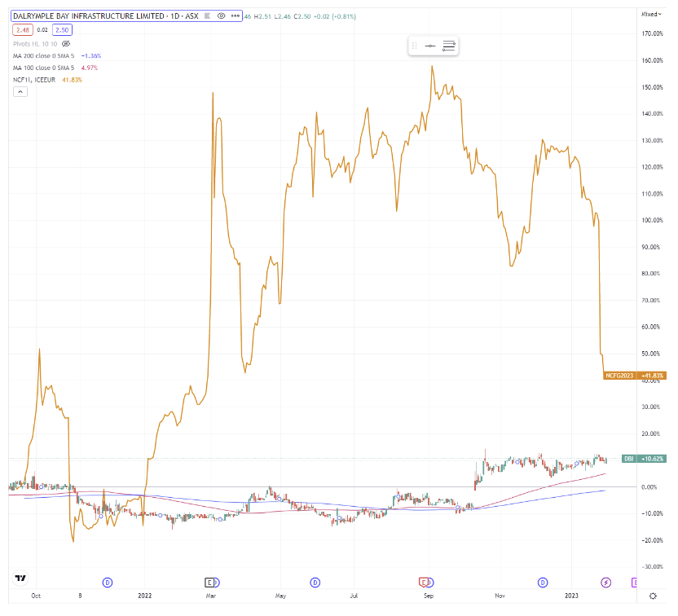Show the hidden Pivots HL indicator
Viewport: 678px width, 616px height.
(x=66, y=44)
